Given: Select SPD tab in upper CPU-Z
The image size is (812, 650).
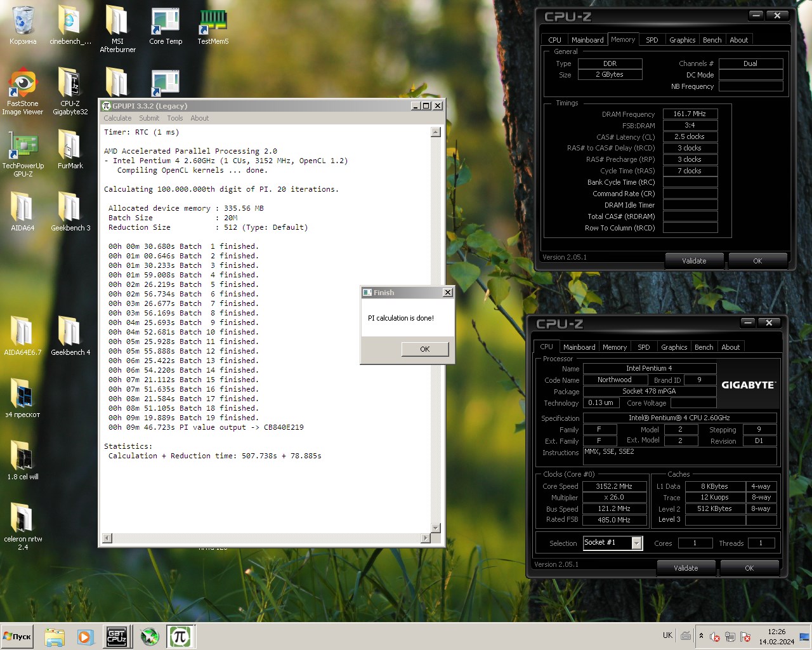Looking at the screenshot, I should (x=652, y=40).
